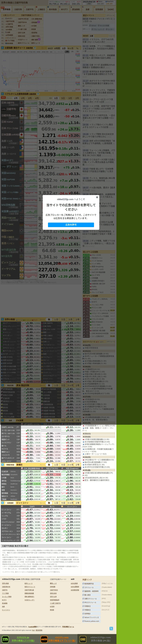Viewport: 142px width, 644px height.
Task: Switch composite chart to 1D view
Action: [x=67, y=52]
